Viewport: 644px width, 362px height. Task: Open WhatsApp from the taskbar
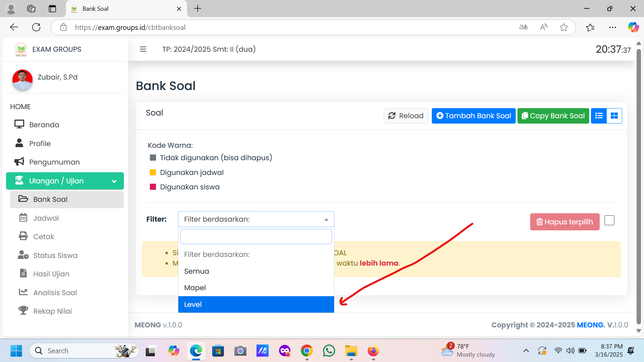329,351
